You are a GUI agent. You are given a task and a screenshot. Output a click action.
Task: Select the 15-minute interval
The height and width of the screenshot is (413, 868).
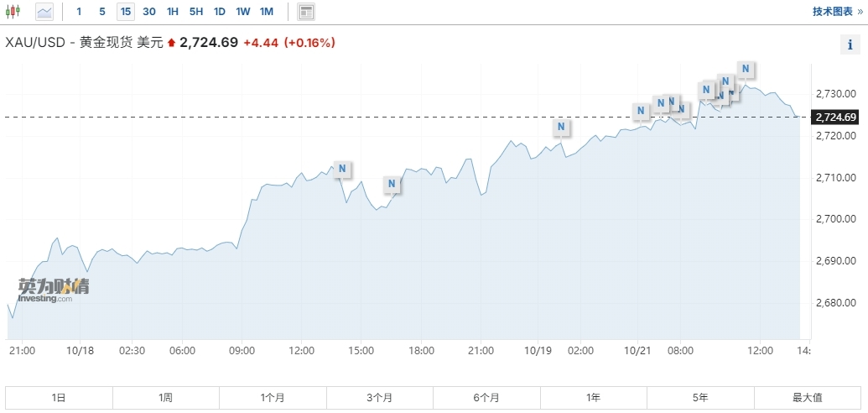(125, 12)
